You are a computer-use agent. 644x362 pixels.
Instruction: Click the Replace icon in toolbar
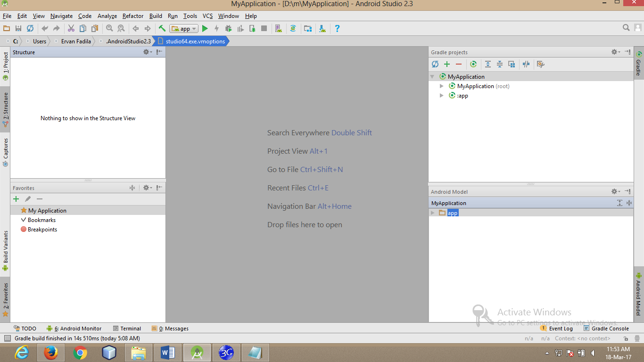[x=121, y=28]
